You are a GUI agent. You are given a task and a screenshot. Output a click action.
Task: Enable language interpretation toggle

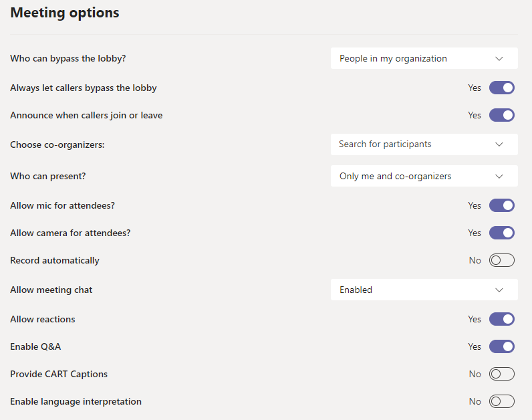pyautogui.click(x=501, y=401)
